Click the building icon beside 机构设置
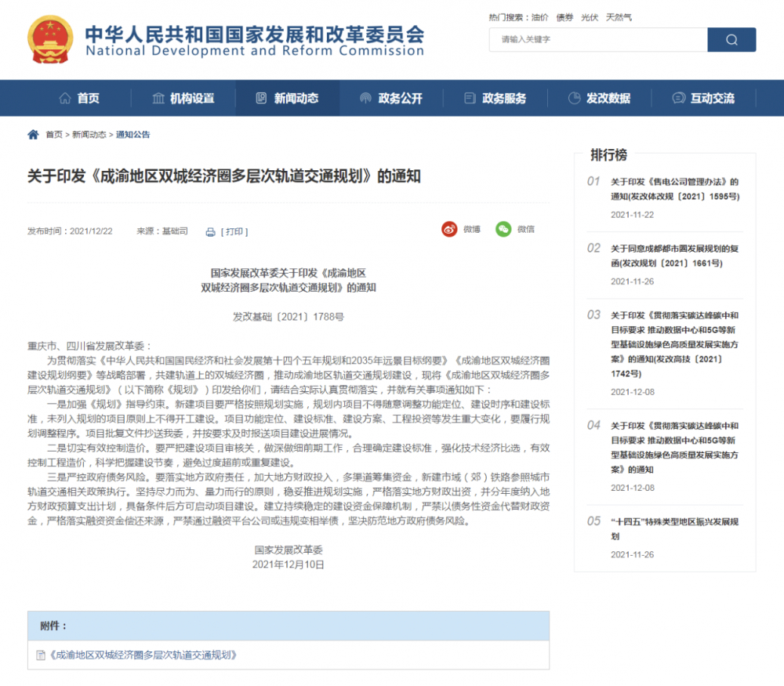This screenshot has height=686, width=784. (158, 98)
